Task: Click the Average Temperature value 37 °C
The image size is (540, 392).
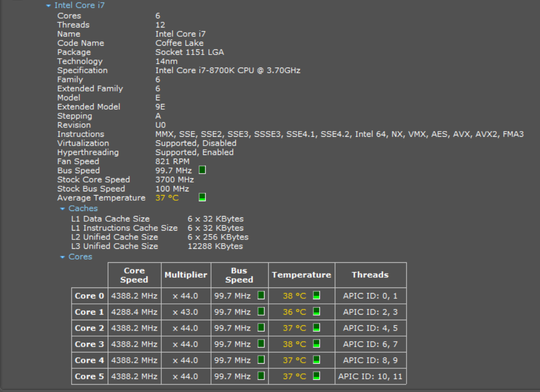Action: [x=167, y=198]
